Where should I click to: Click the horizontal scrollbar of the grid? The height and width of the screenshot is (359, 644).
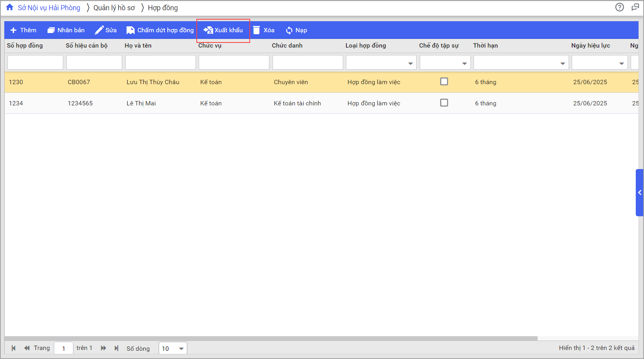pyautogui.click(x=271, y=338)
